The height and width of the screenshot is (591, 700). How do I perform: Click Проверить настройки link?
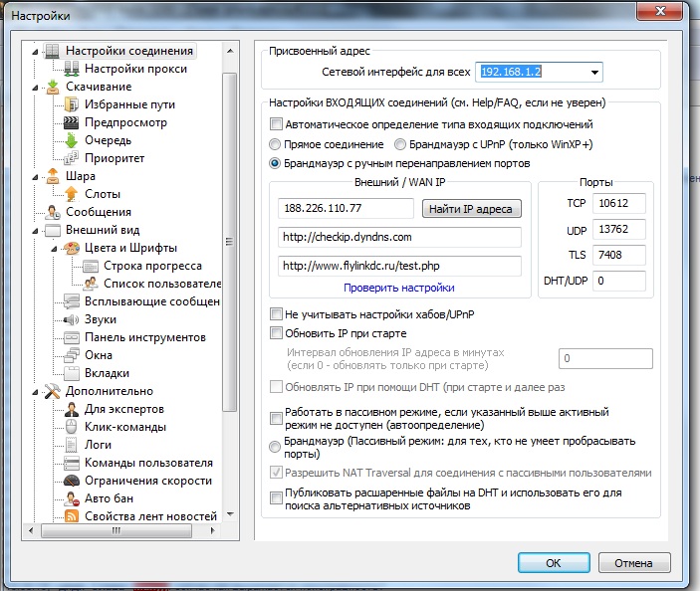click(x=398, y=288)
